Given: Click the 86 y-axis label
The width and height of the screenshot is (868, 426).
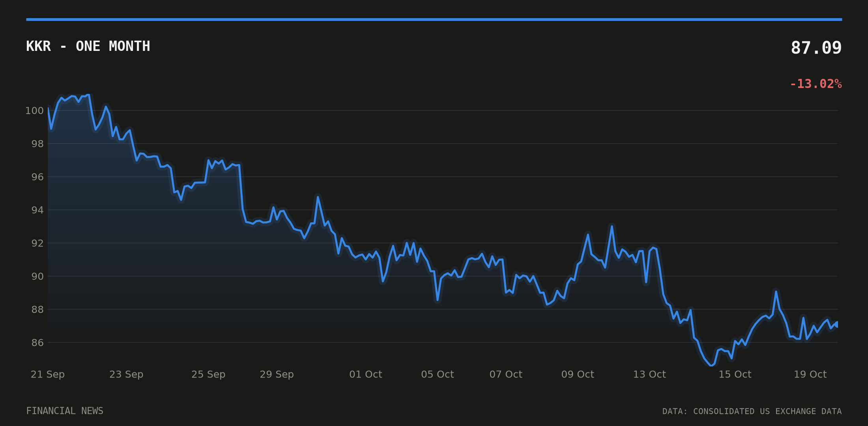Looking at the screenshot, I should tap(38, 342).
